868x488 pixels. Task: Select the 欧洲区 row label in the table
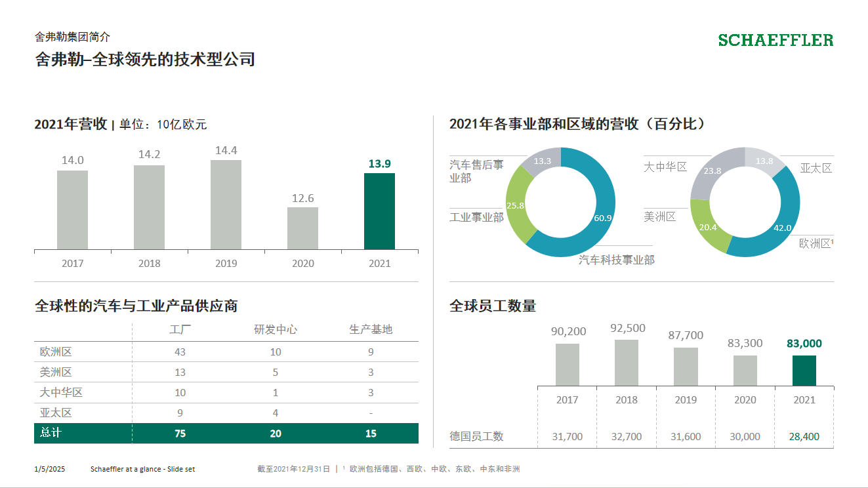[x=56, y=352]
